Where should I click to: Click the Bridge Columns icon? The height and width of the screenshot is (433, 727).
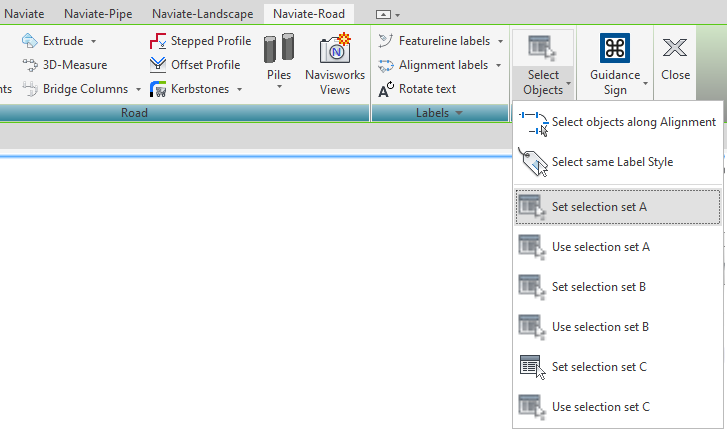click(x=30, y=89)
